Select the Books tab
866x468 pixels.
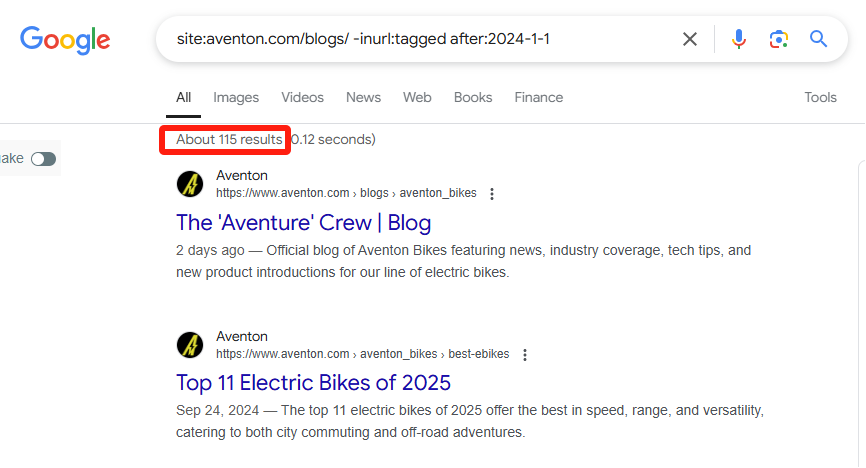(473, 97)
